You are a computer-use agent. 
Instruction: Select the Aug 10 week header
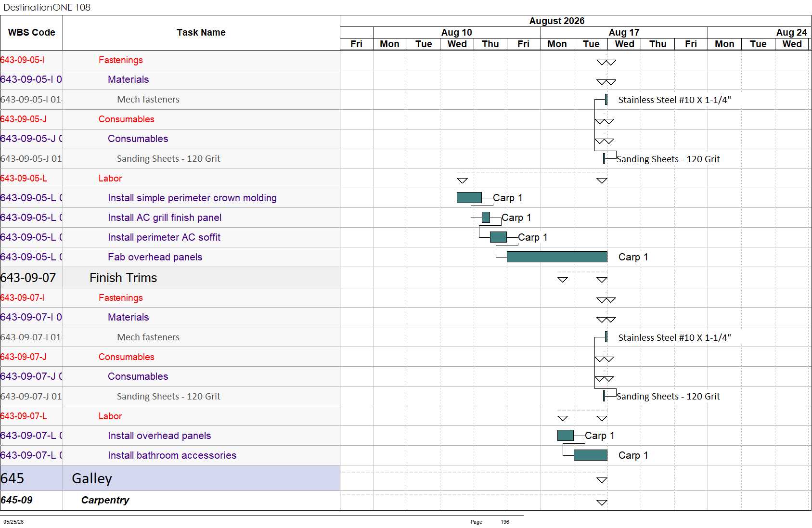(x=457, y=32)
